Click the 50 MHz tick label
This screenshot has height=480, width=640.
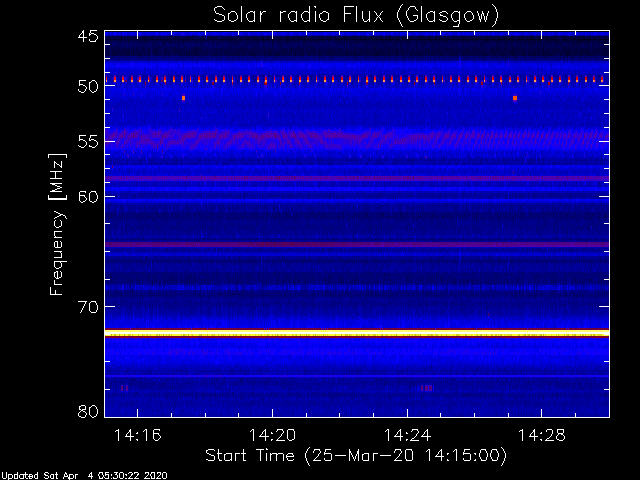pyautogui.click(x=88, y=87)
